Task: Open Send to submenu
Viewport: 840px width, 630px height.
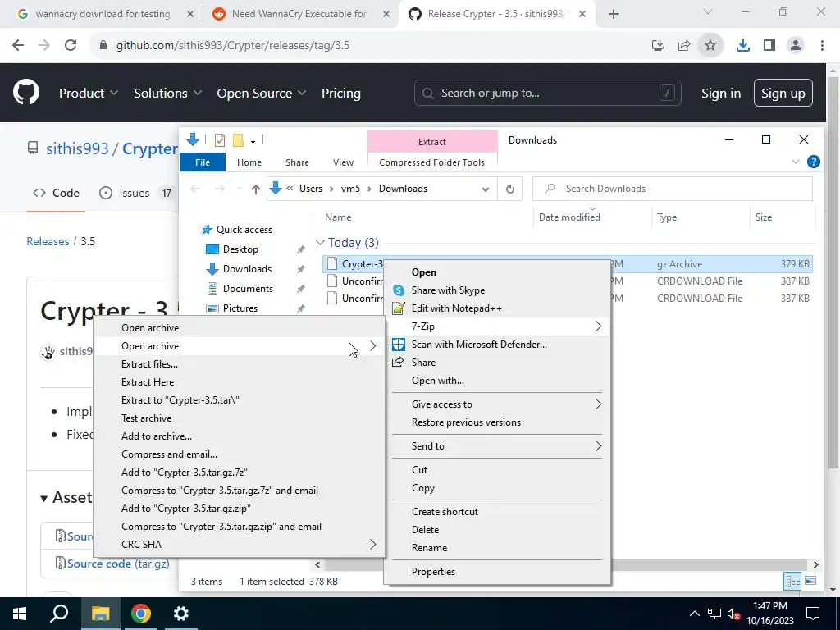Action: (x=497, y=446)
